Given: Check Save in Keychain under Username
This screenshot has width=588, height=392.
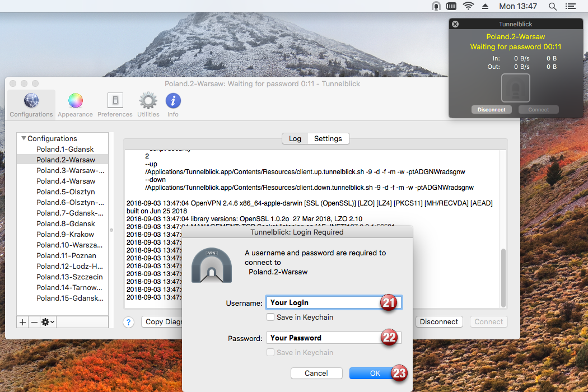Looking at the screenshot, I should (x=270, y=317).
